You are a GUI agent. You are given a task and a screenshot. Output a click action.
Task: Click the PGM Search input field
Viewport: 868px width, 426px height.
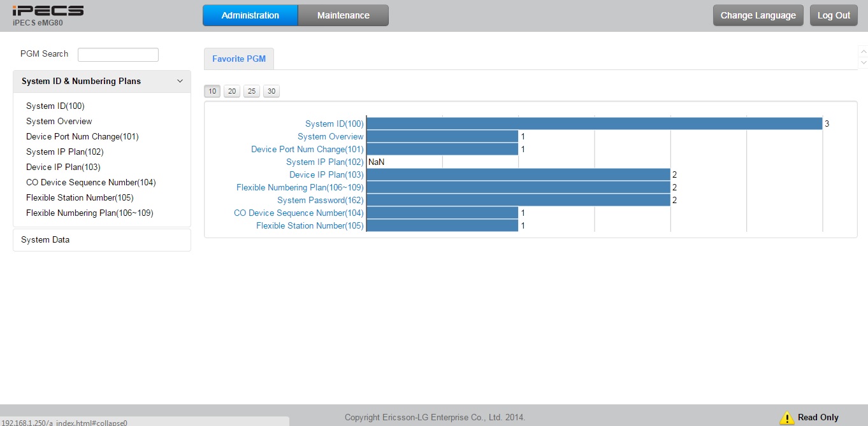[x=118, y=55]
